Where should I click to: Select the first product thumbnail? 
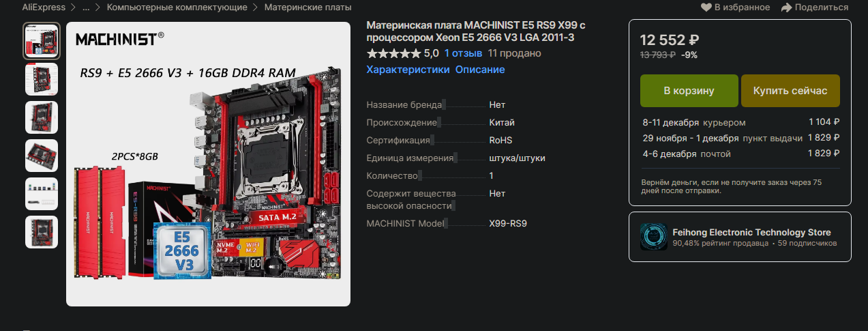42,40
